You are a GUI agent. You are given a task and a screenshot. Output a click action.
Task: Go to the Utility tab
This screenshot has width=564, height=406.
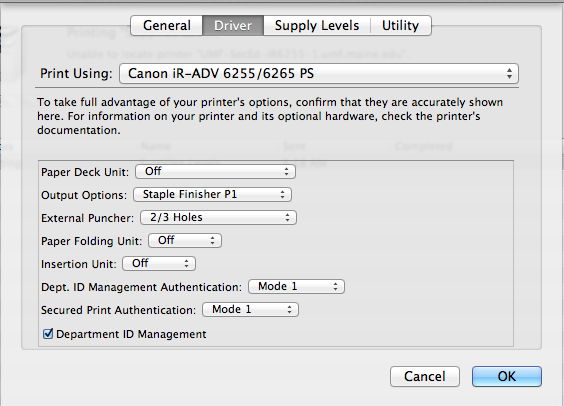point(401,26)
